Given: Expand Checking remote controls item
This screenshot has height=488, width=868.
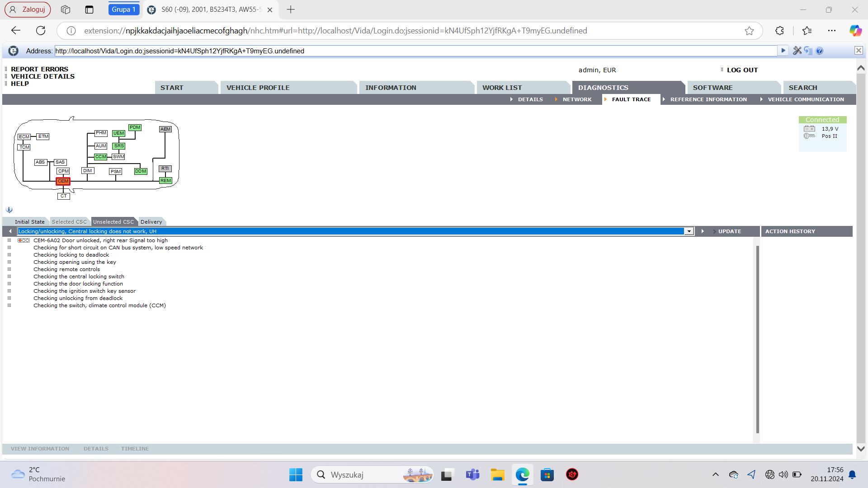Looking at the screenshot, I should tap(9, 269).
